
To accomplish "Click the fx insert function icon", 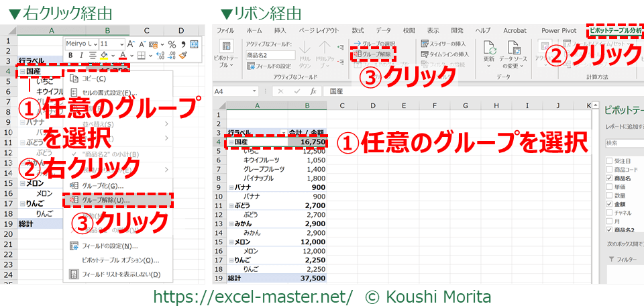I will 313,91.
